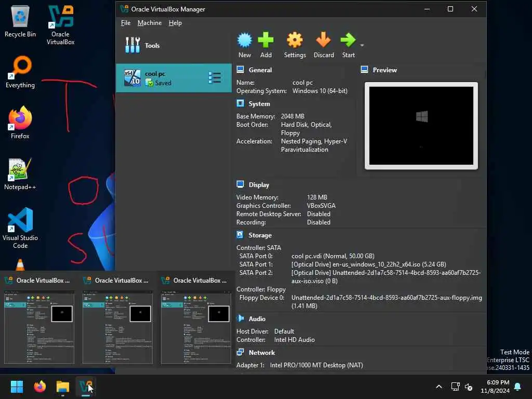Click the network status tray icon
532x399 pixels.
tap(455, 387)
